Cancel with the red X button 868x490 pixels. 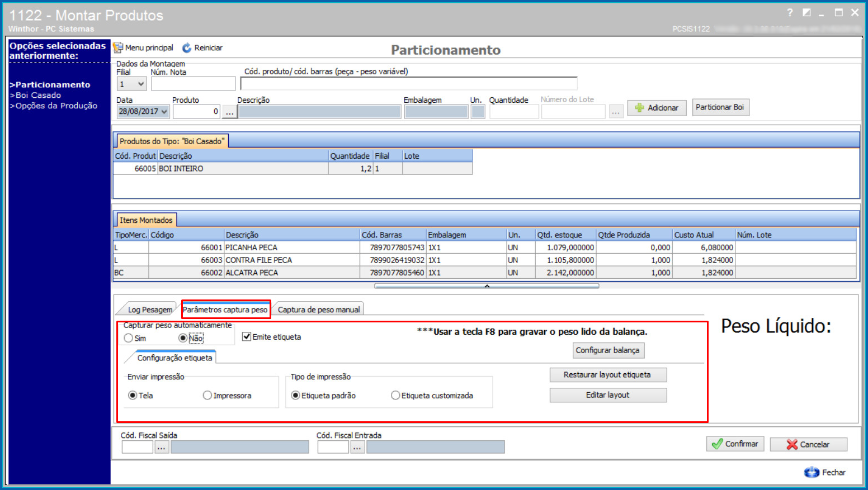pyautogui.click(x=808, y=445)
